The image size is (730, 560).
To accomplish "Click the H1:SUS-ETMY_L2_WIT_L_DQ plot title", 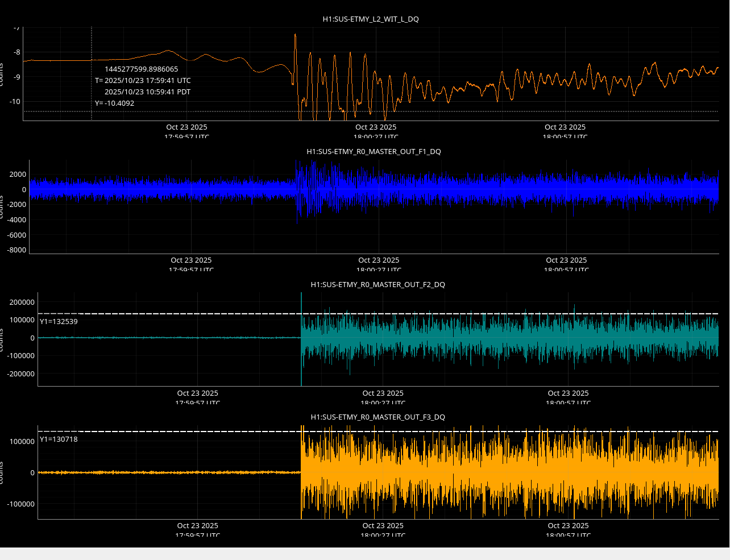I will coord(371,19).
